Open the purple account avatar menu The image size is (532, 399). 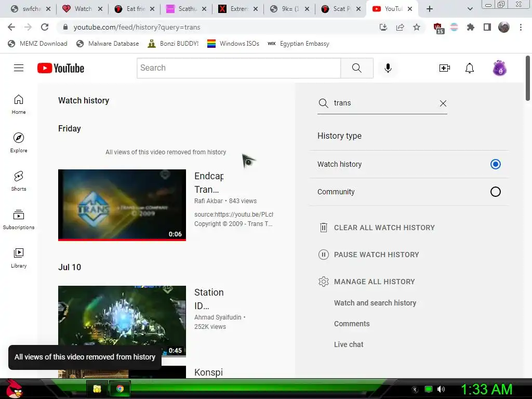point(499,68)
